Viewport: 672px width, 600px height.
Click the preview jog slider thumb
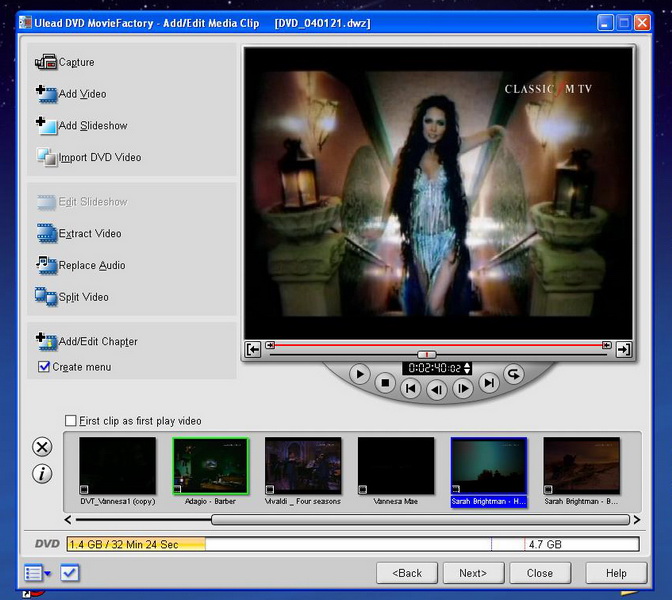(x=427, y=354)
